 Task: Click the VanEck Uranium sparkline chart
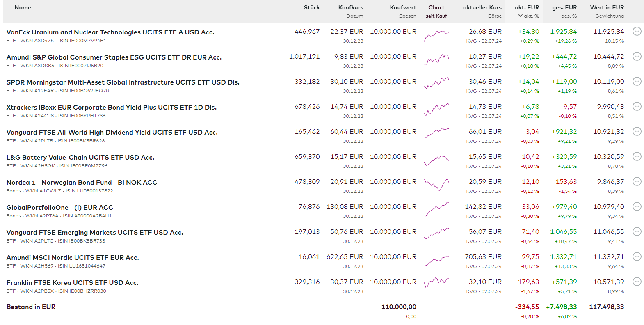pyautogui.click(x=436, y=35)
